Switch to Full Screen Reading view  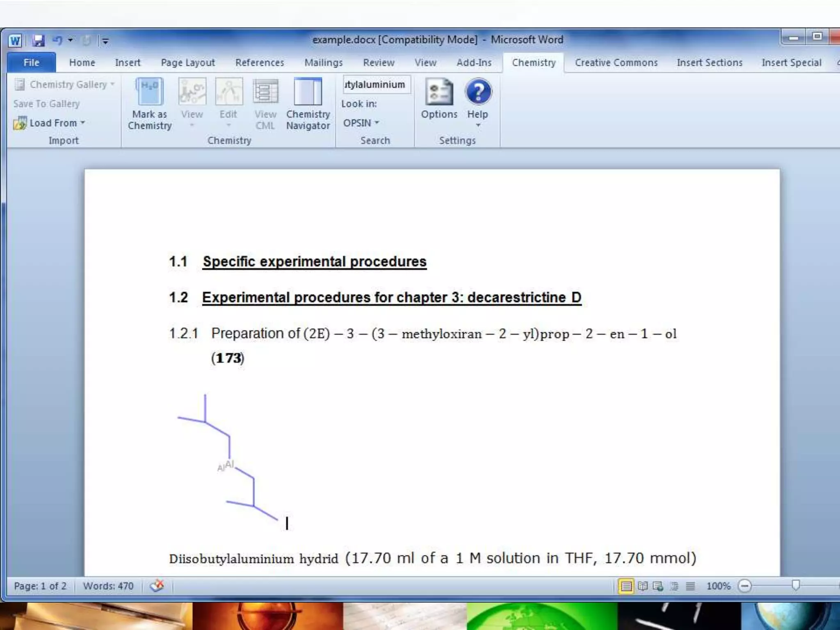pos(642,586)
